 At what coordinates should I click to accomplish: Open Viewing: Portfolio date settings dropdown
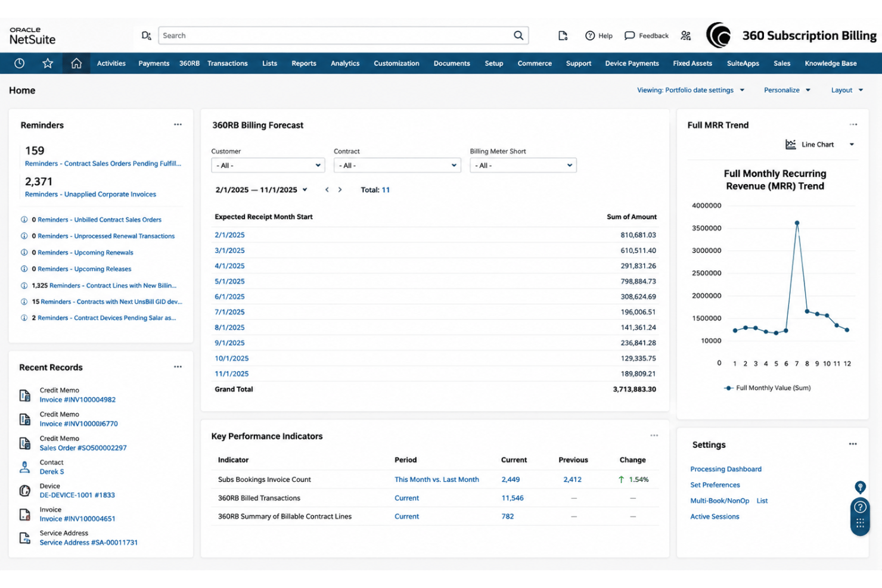coord(691,90)
